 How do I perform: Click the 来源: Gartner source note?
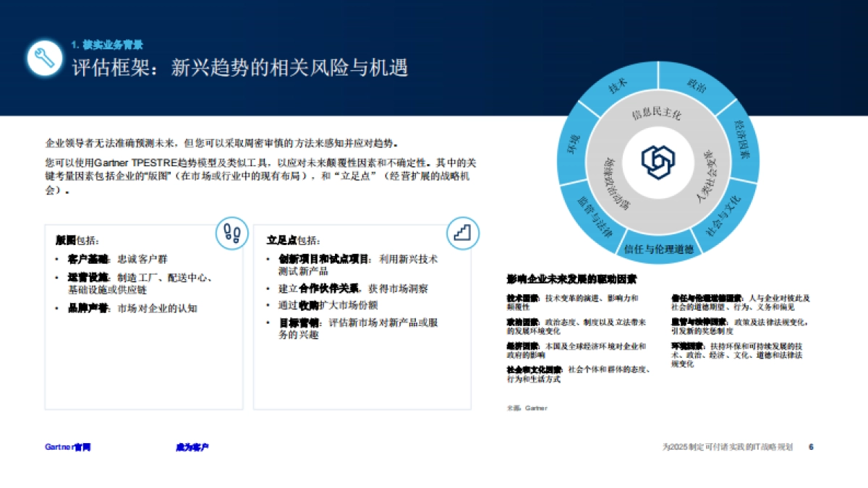coord(527,407)
